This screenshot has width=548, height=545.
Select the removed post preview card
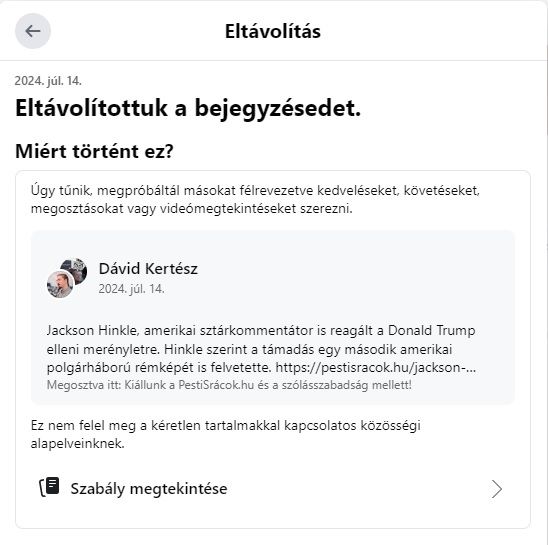click(273, 317)
